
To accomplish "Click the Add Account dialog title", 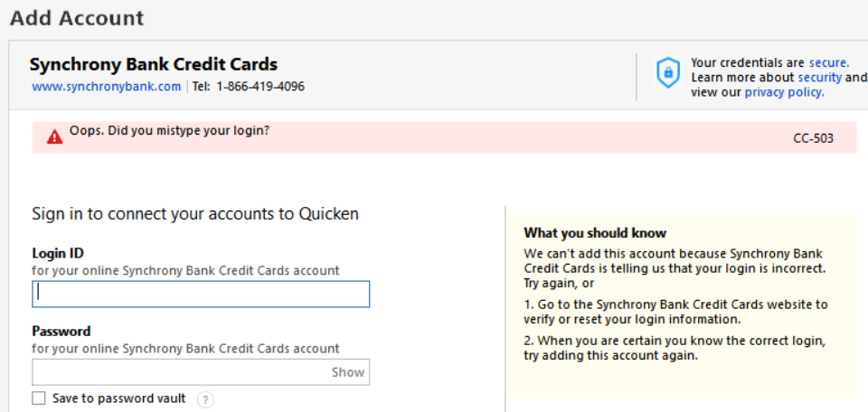I will 77,18.
